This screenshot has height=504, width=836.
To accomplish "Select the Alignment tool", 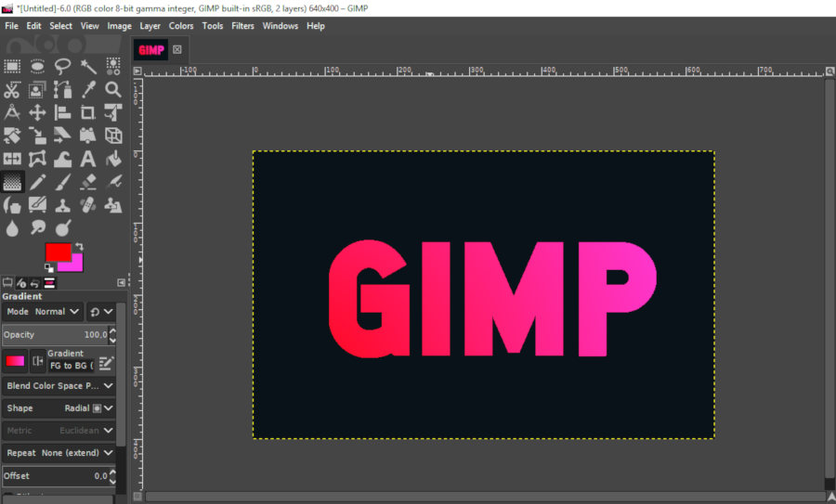I will [62, 112].
